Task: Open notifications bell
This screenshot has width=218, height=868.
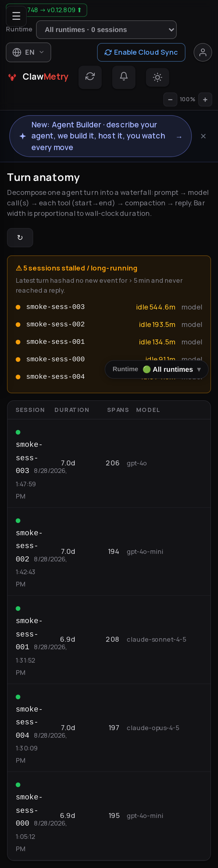Action: (124, 77)
